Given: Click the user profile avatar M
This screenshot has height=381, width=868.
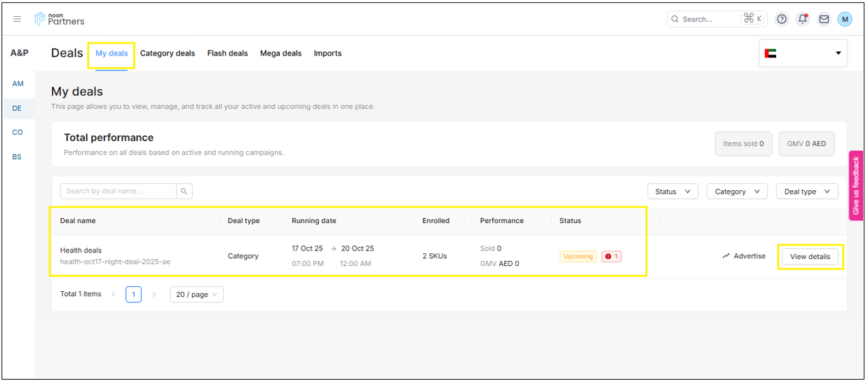Looking at the screenshot, I should click(845, 19).
